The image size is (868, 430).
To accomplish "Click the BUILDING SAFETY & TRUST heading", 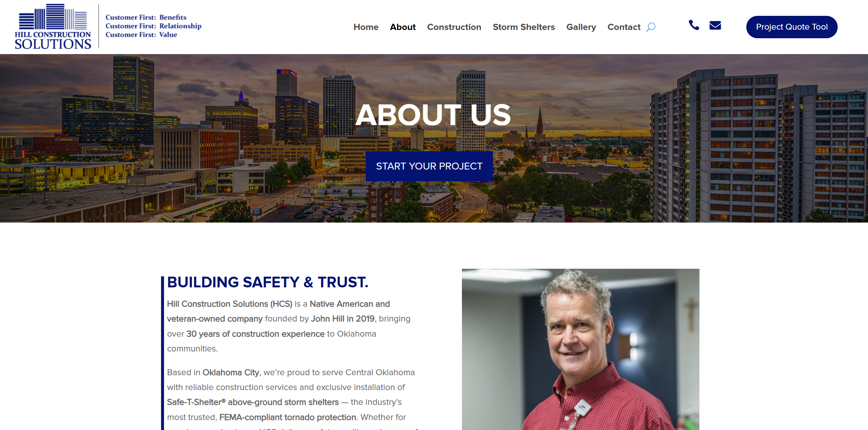I will click(268, 282).
